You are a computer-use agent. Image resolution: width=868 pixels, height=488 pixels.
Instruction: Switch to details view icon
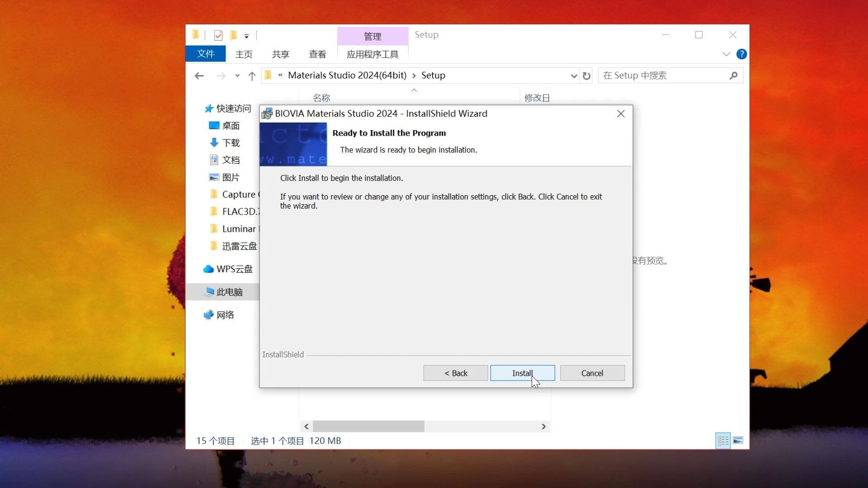723,441
